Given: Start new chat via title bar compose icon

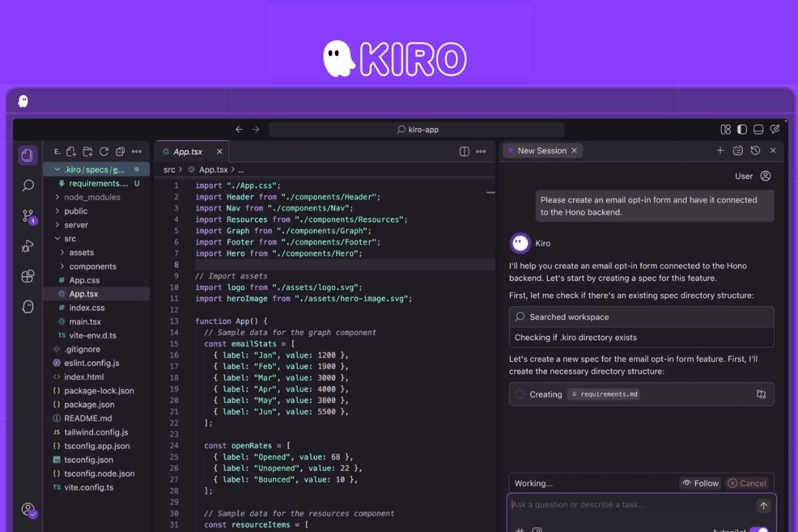Looking at the screenshot, I should tap(775, 130).
